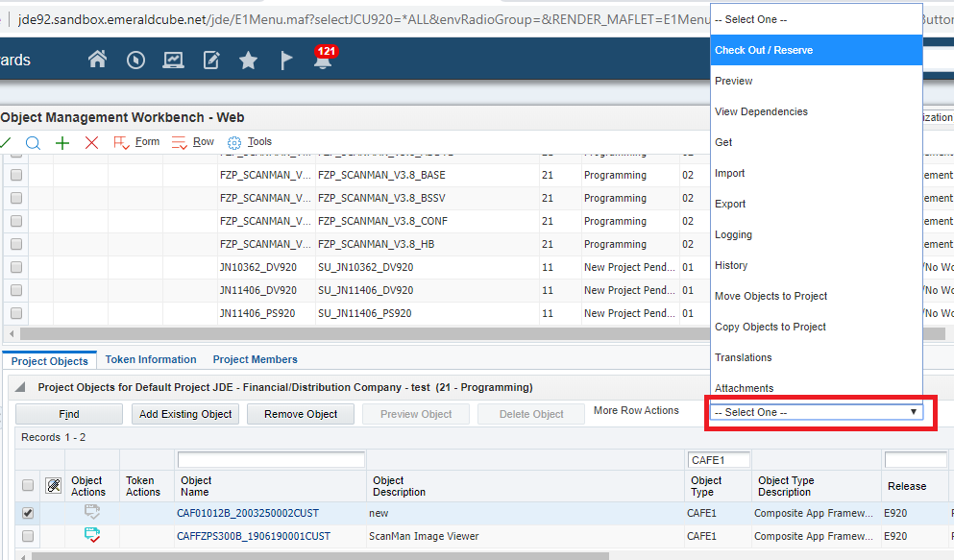Screen dimensions: 954x560
Task: Check the SU_JN11406_DV920 row checkbox
Action: 16,290
